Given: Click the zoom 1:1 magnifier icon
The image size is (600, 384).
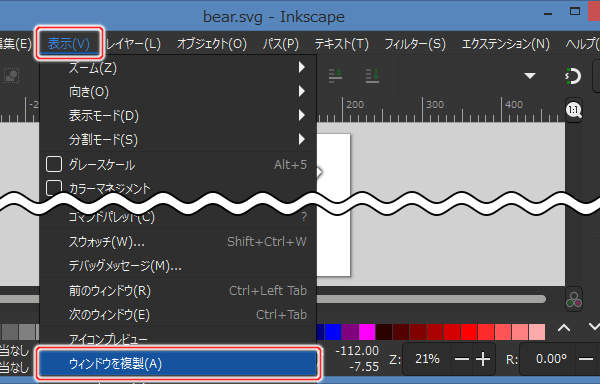Looking at the screenshot, I should tap(574, 110).
